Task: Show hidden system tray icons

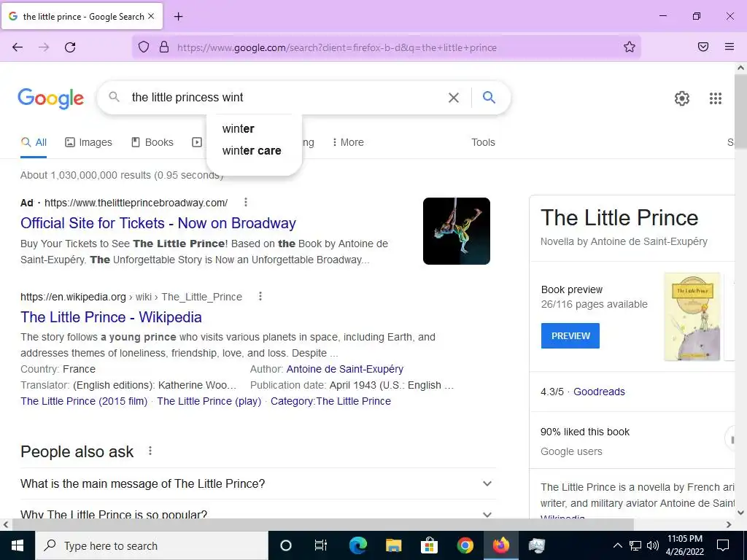Action: 617,545
